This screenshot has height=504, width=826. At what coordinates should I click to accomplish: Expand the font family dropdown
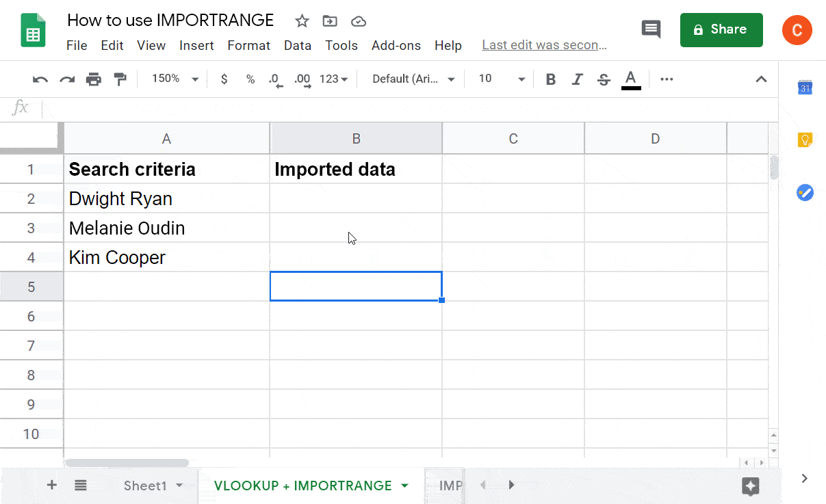413,79
